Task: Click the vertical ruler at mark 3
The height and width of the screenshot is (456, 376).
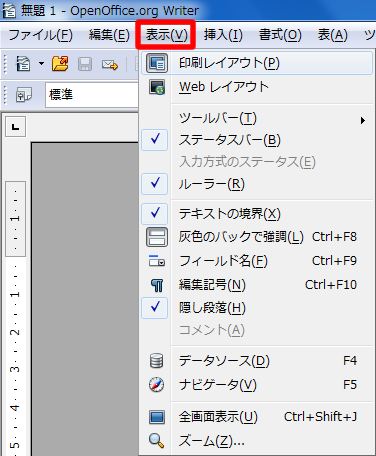Action: tap(15, 369)
